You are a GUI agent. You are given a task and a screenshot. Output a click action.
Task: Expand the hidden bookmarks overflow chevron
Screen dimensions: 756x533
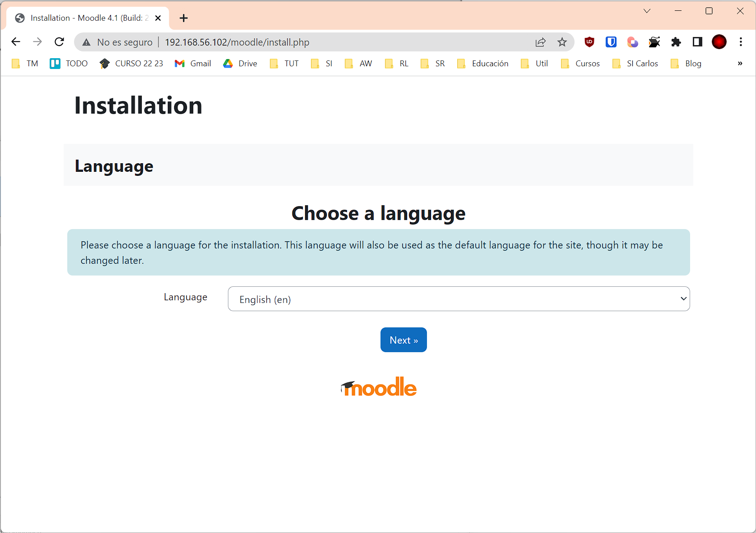coord(739,64)
